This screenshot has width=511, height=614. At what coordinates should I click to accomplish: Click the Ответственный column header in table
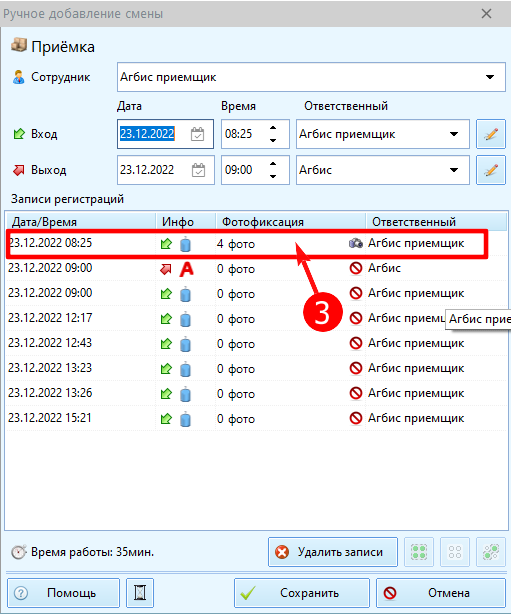[x=437, y=222]
